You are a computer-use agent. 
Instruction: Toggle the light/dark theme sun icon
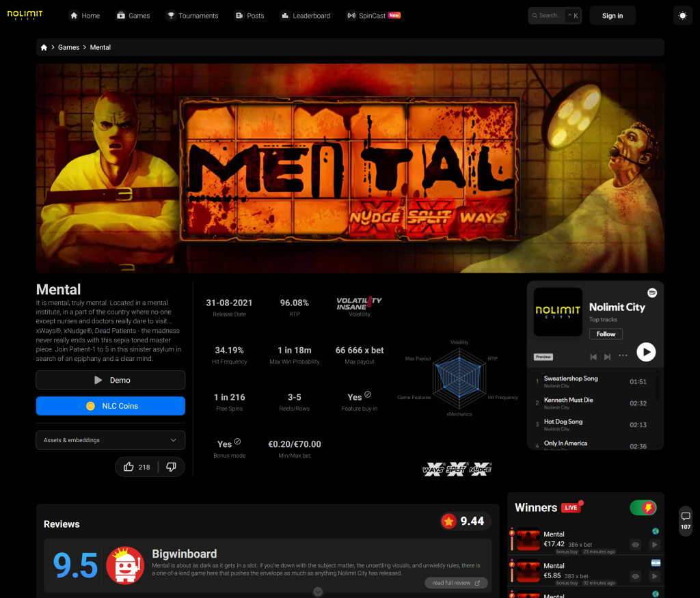682,16
